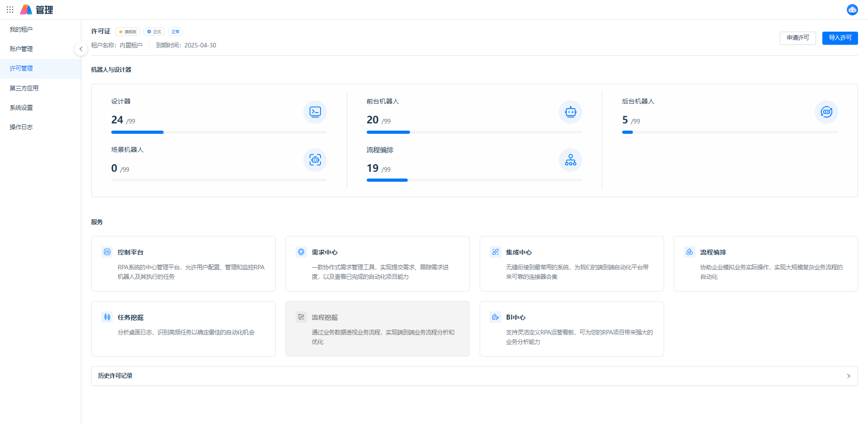Viewport: 868px width, 424px height.
Task: Go to 账户管理 menu item
Action: (x=21, y=49)
